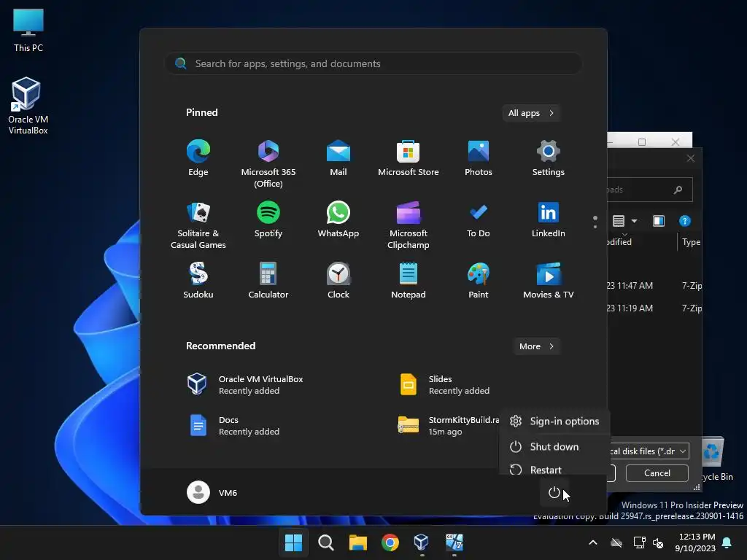
Task: Open Google Chrome from taskbar
Action: pyautogui.click(x=390, y=542)
